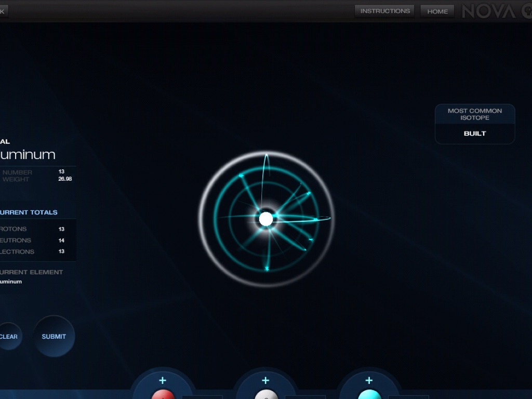Screen dimensions: 532x399
Task: Select the red proton particle ball
Action: click(163, 395)
